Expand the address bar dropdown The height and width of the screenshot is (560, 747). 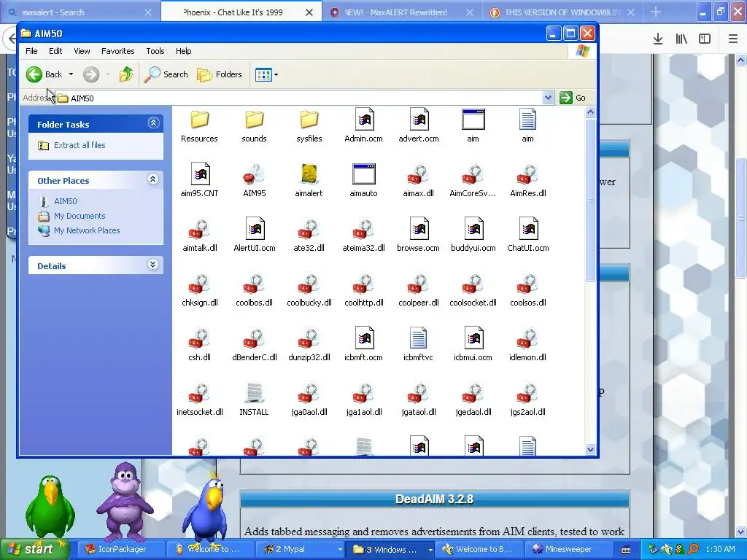(548, 98)
